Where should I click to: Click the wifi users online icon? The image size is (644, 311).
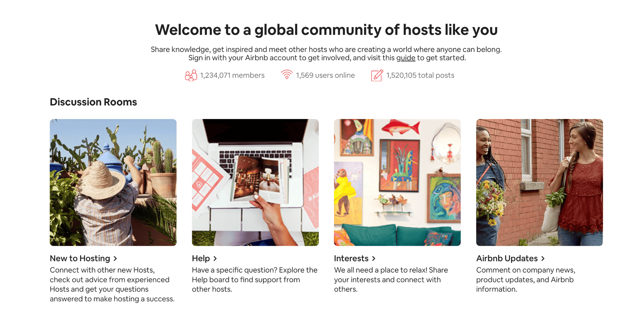pyautogui.click(x=287, y=74)
